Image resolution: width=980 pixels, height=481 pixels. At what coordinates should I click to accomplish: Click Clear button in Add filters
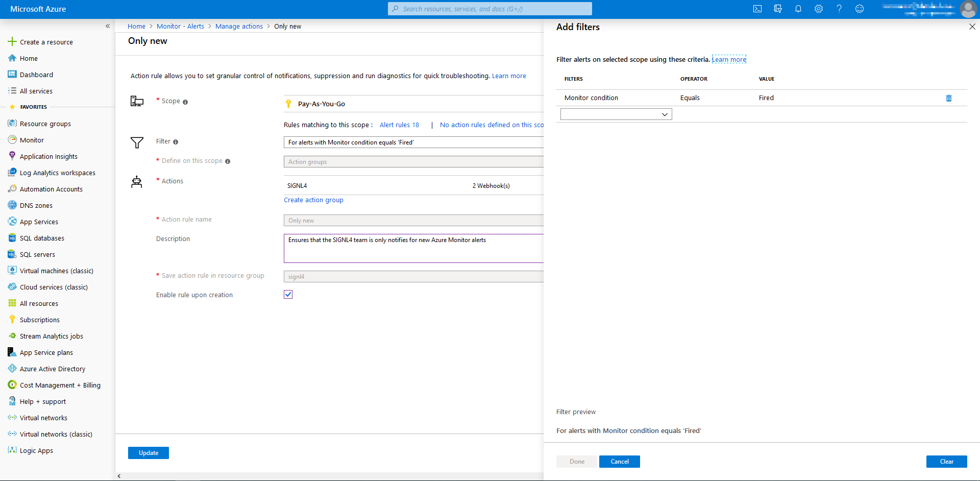947,462
